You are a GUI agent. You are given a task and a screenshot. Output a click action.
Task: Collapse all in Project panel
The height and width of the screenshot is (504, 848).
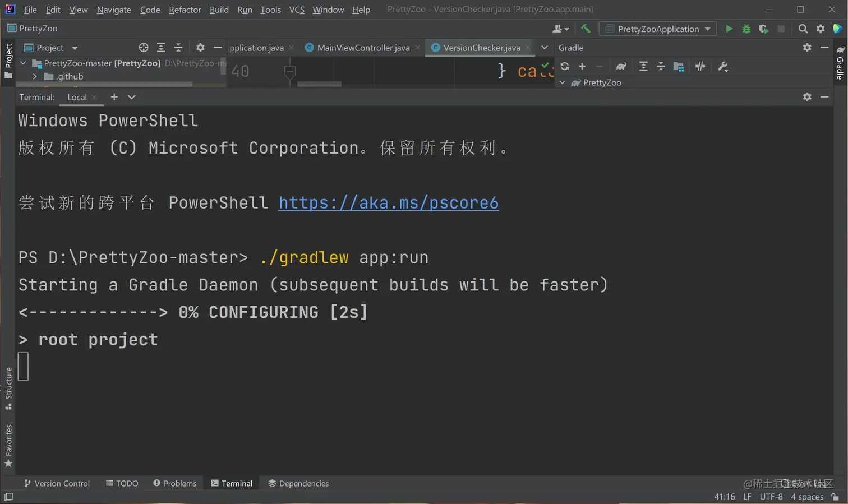coord(178,48)
